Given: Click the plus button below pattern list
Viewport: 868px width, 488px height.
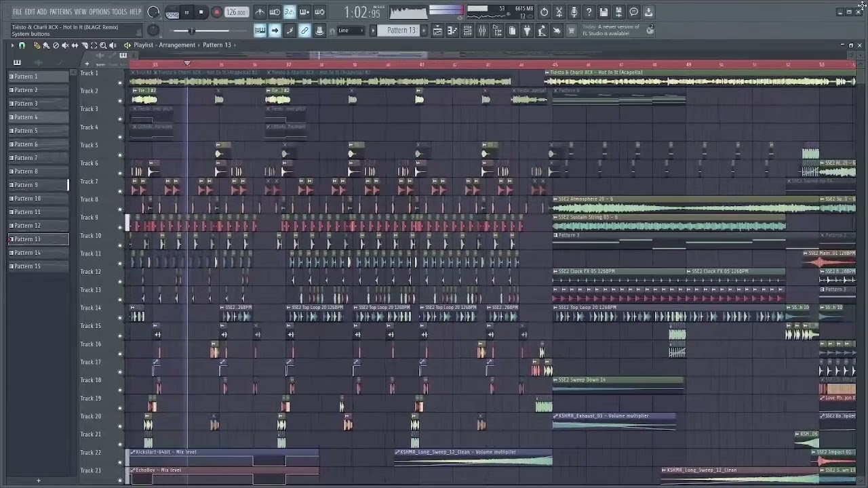Looking at the screenshot, I should [x=38, y=481].
